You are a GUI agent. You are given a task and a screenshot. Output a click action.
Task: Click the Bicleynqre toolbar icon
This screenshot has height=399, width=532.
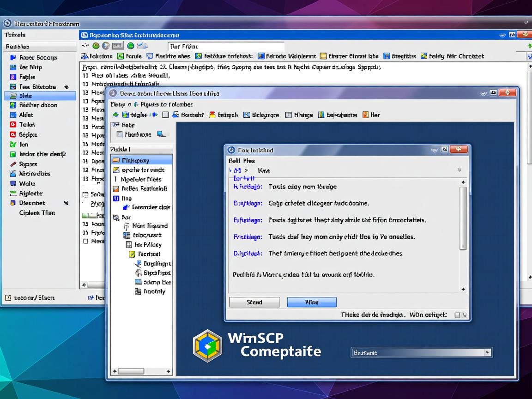pyautogui.click(x=247, y=115)
